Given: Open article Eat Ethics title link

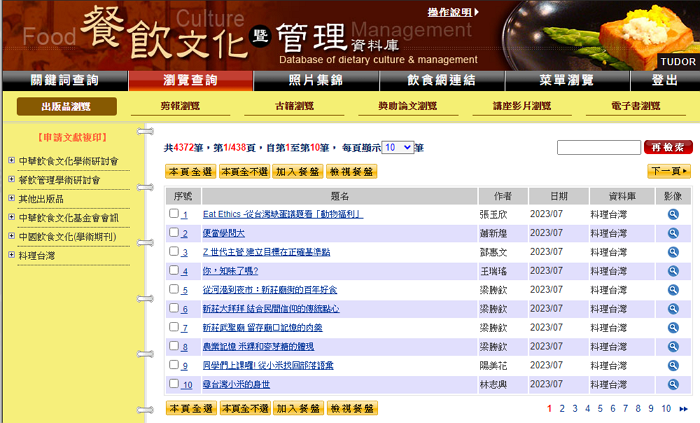Looking at the screenshot, I should [283, 215].
